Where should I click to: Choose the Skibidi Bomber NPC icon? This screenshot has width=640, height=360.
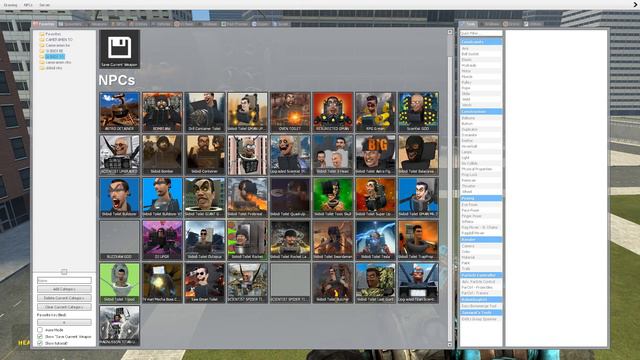(x=162, y=155)
